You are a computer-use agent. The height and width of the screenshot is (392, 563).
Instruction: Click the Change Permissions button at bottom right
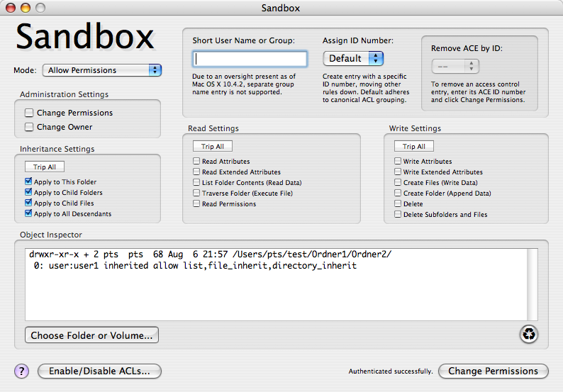tap(493, 371)
